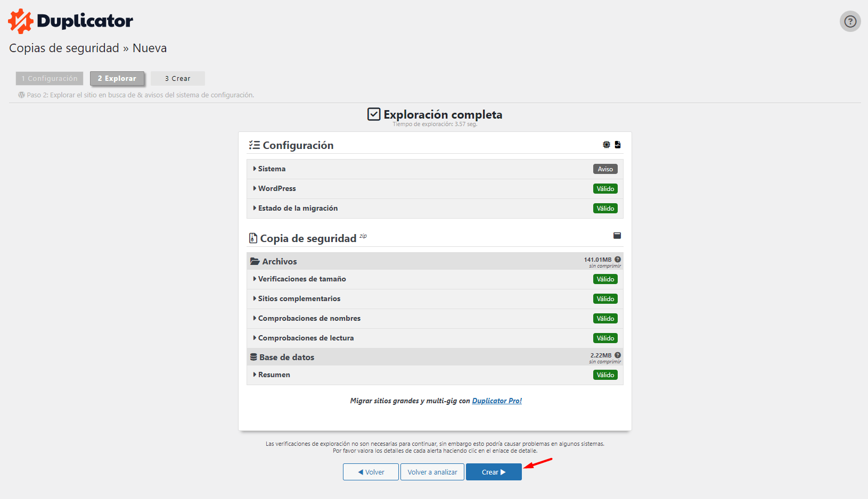Open the help question mark icon
The image size is (868, 499).
click(x=850, y=21)
